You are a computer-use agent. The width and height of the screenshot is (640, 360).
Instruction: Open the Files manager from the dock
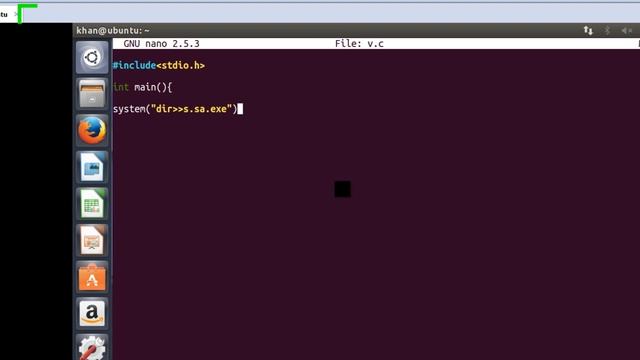tap(92, 94)
